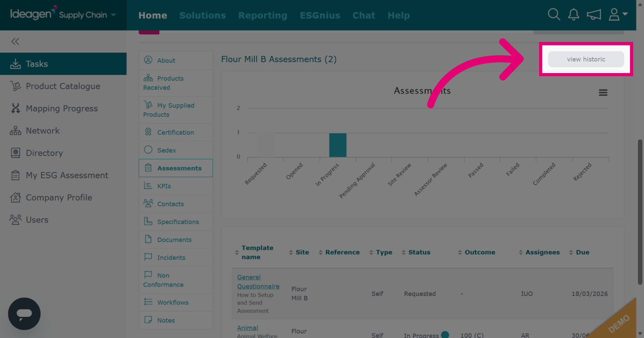The width and height of the screenshot is (644, 338).
Task: Open Products Received tab
Action: coord(176,83)
